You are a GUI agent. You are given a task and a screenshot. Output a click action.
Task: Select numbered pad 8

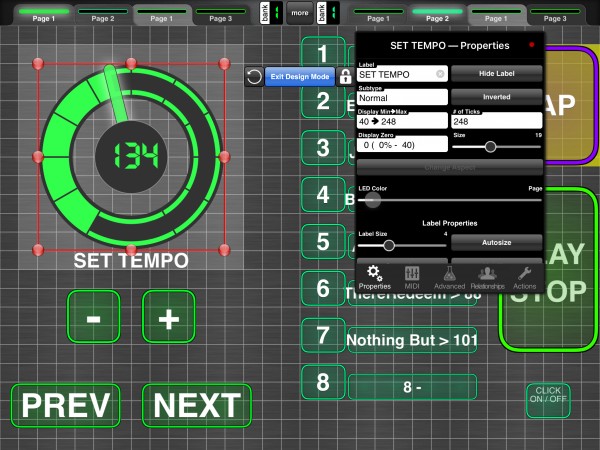click(x=323, y=382)
